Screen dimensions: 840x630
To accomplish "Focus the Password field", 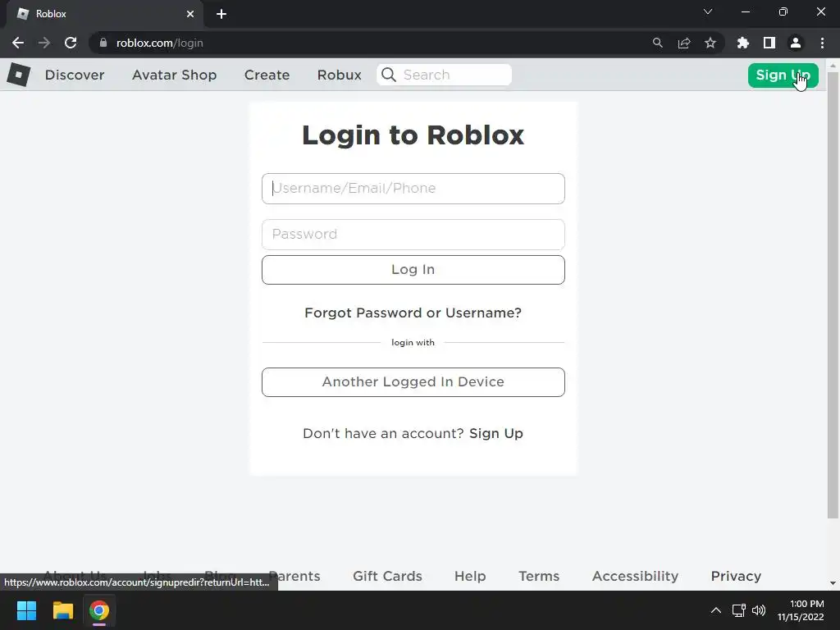I will [413, 234].
